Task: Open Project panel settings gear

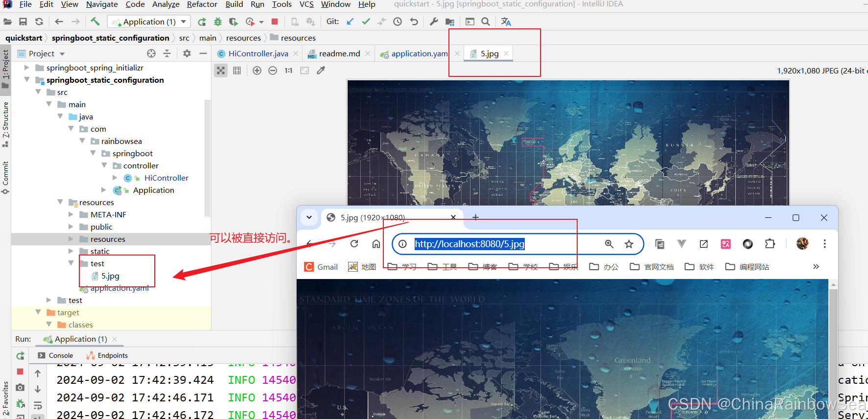Action: click(x=187, y=53)
